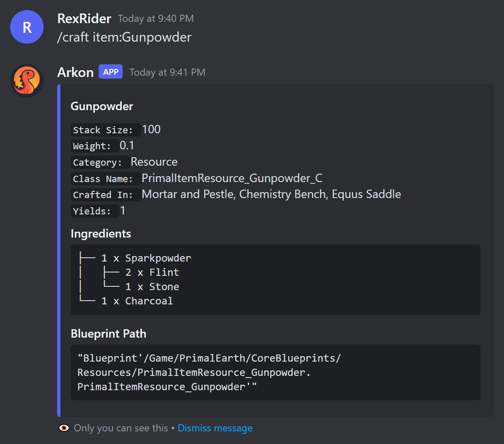Click the 'Today at 9:41 PM' timestamp
504x444 pixels.
(167, 72)
